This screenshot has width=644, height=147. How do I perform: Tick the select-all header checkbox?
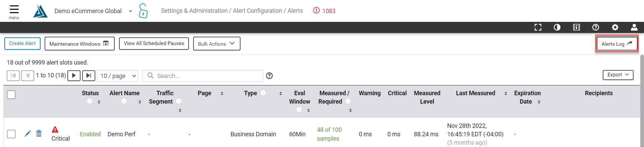[x=11, y=95]
